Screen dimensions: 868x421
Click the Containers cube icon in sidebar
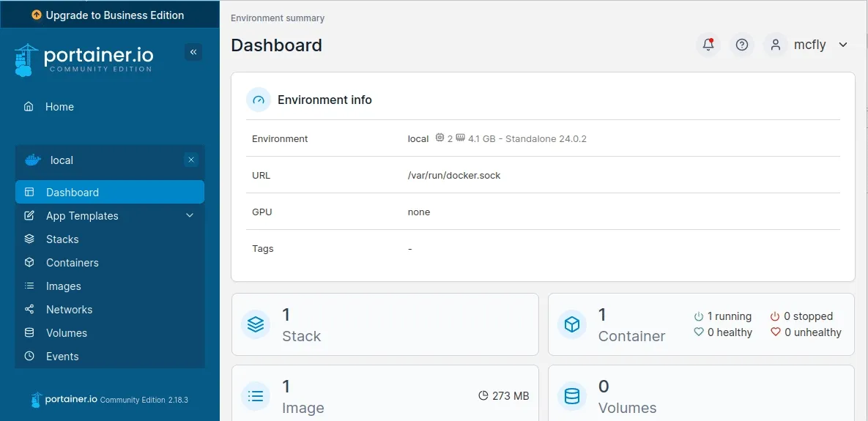coord(29,263)
